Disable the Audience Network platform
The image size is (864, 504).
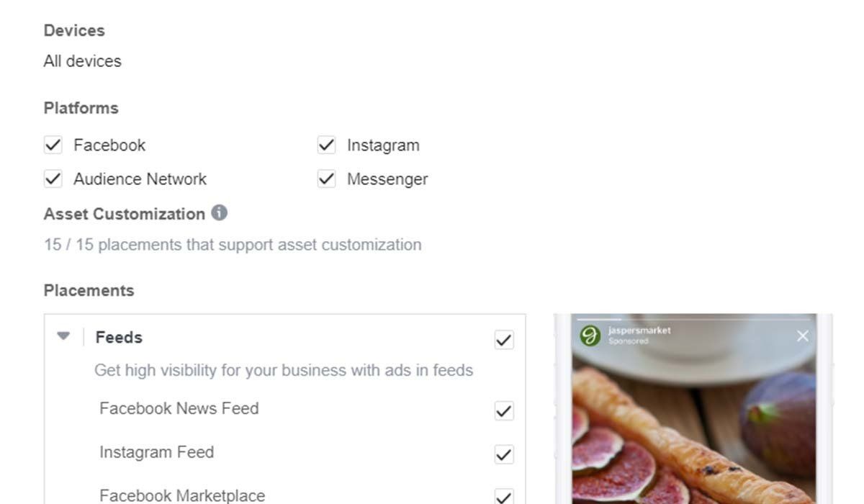[53, 179]
